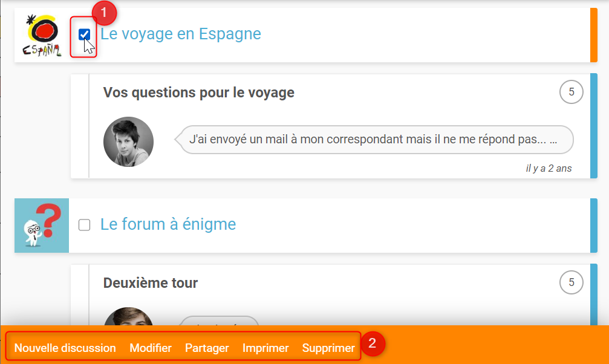Click the España forum logo icon
The image size is (609, 364).
(42, 35)
